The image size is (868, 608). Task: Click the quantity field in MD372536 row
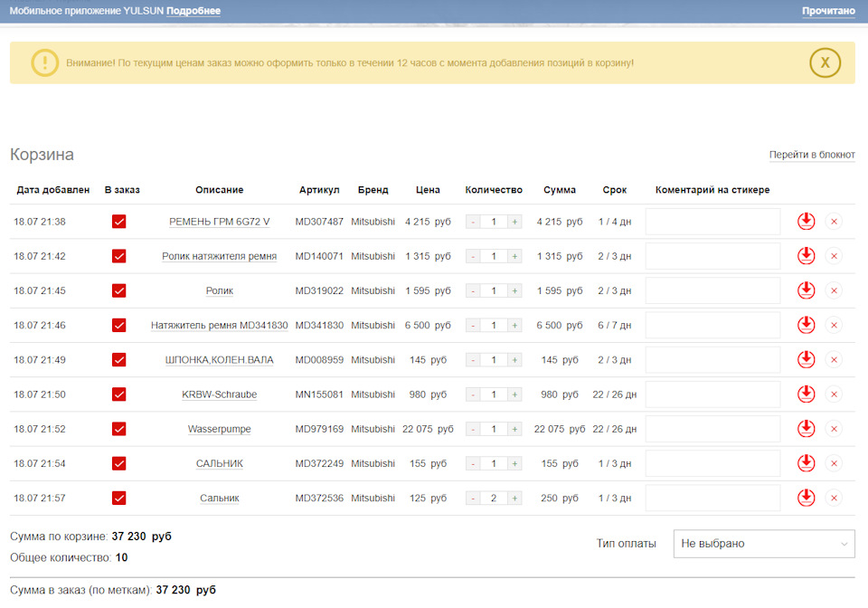[494, 498]
